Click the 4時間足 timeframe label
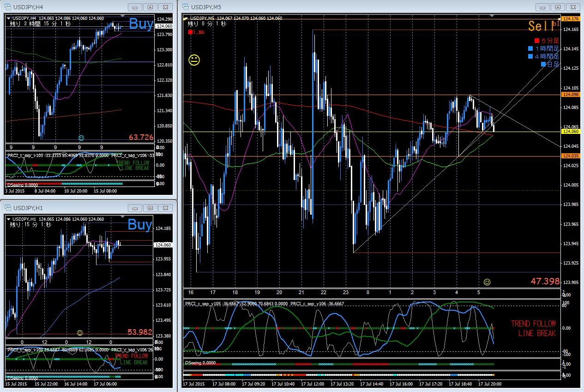This screenshot has height=392, width=584. (547, 56)
